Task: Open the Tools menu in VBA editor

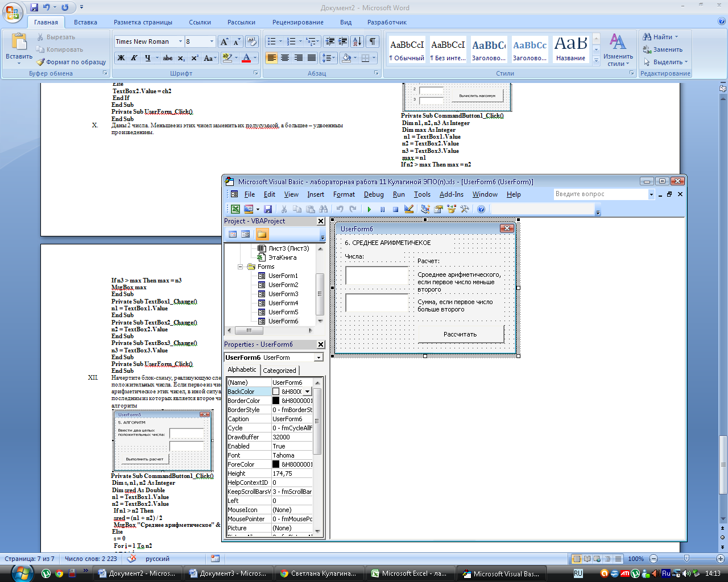Action: click(422, 194)
